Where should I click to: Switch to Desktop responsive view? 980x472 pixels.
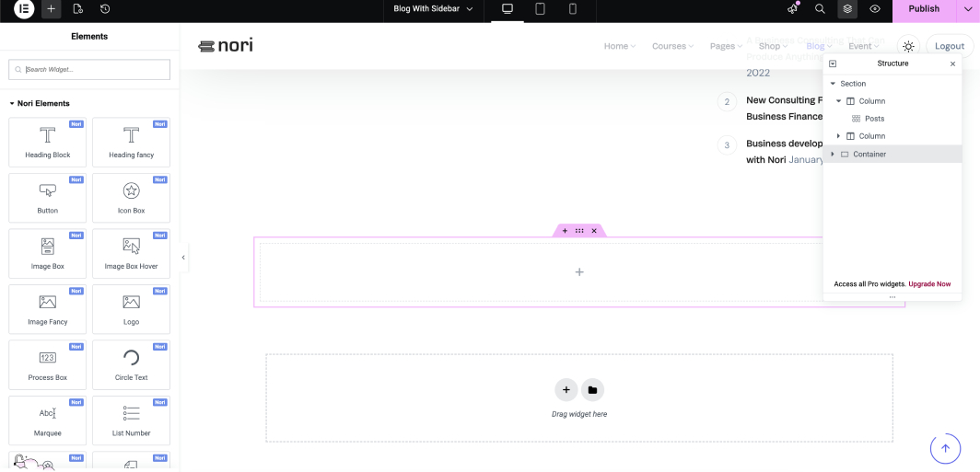[507, 9]
